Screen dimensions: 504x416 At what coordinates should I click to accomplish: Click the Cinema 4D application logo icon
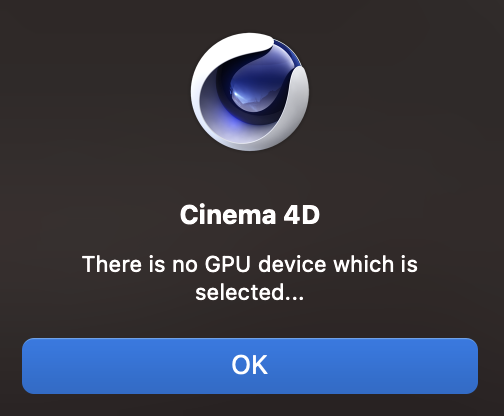(x=250, y=92)
